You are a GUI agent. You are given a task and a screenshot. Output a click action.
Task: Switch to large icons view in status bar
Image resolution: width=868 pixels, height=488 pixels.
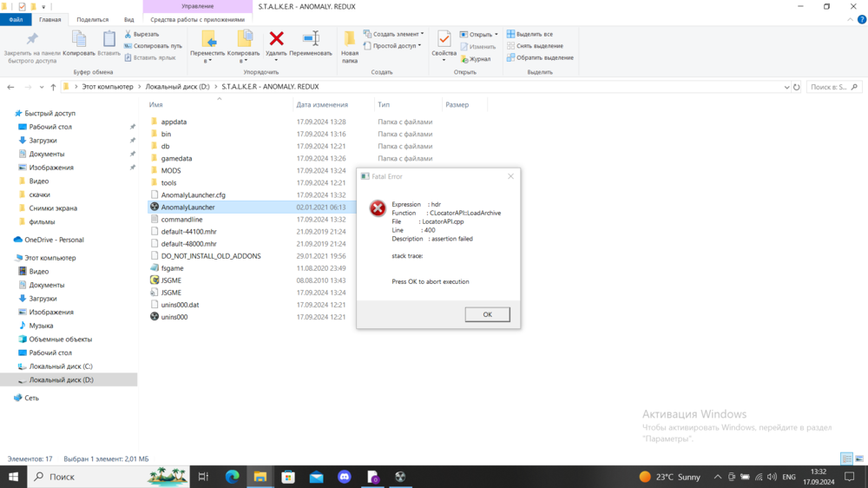tap(859, 458)
